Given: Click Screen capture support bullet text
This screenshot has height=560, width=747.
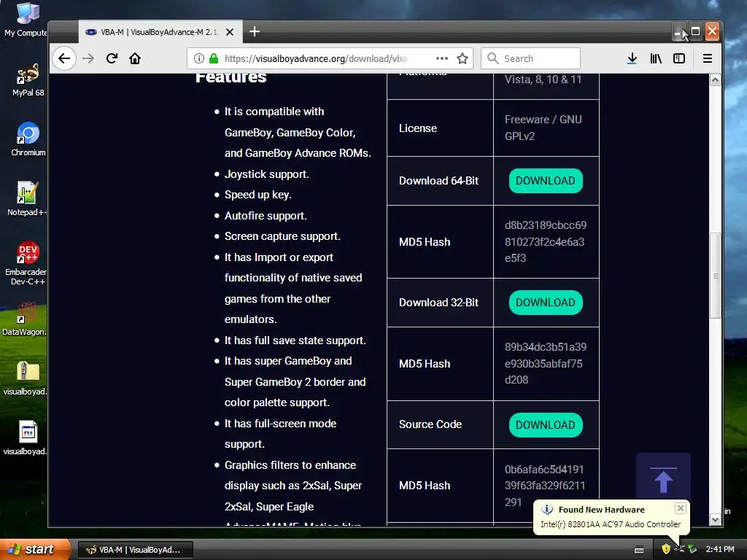Looking at the screenshot, I should [282, 236].
